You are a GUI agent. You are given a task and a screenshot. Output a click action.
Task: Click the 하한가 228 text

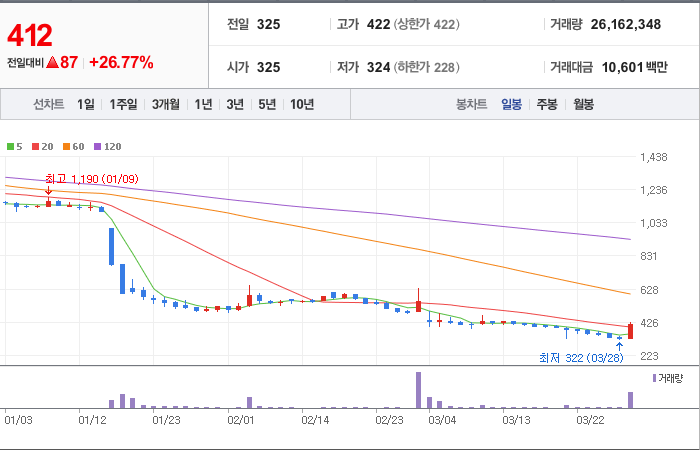click(x=426, y=67)
